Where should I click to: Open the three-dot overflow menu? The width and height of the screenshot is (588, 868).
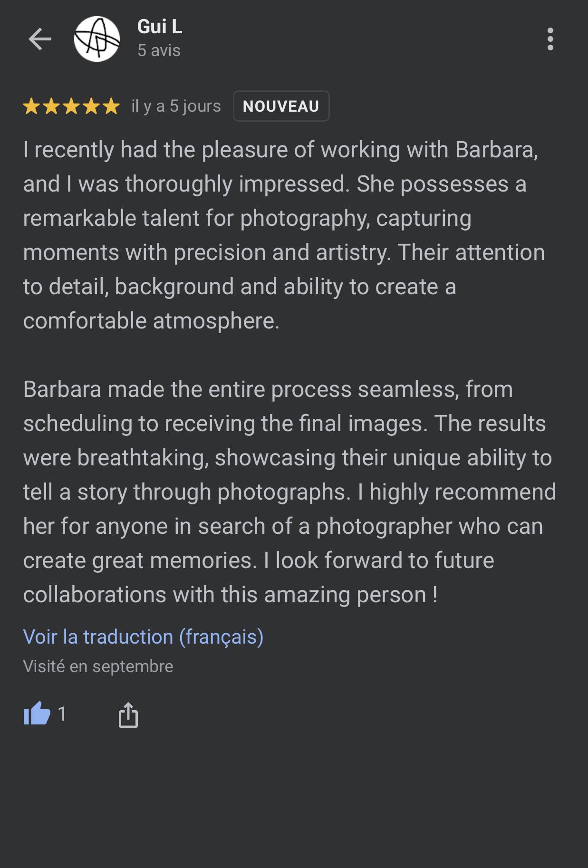(x=550, y=39)
